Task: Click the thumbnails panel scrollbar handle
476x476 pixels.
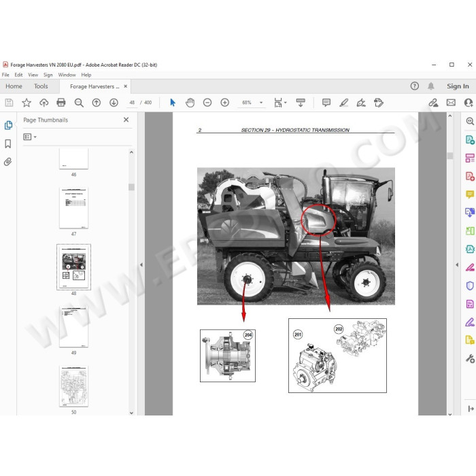Action: [131, 187]
